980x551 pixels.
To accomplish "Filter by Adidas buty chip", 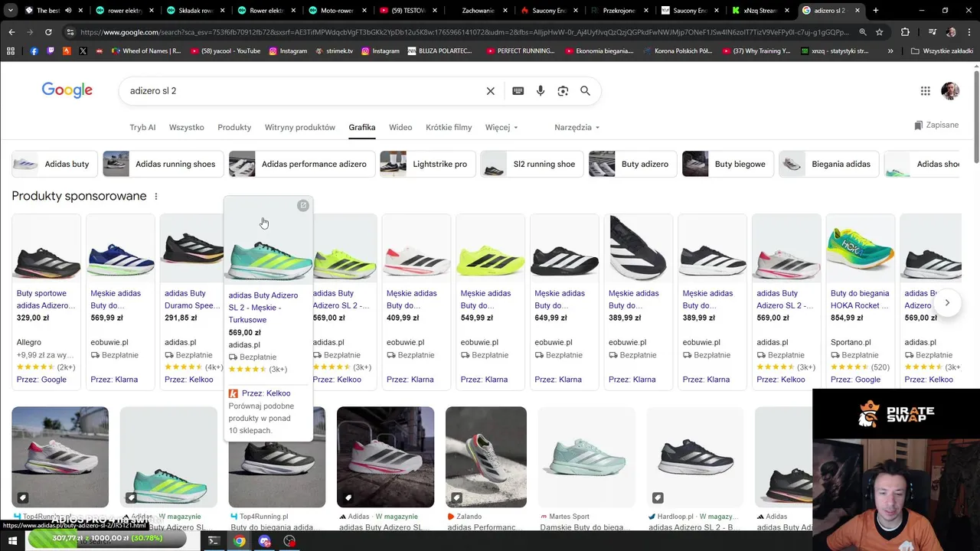I will (54, 164).
